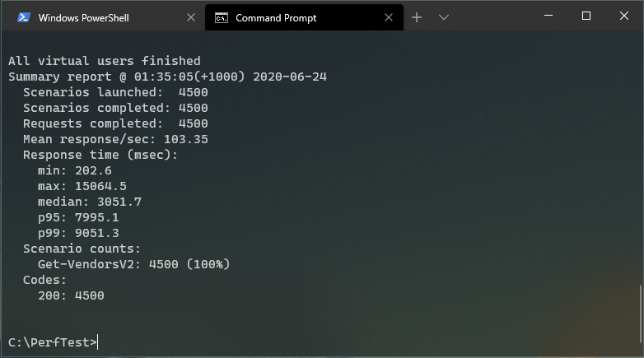644x358 pixels.
Task: Close the Command Prompt tab
Action: [x=389, y=17]
